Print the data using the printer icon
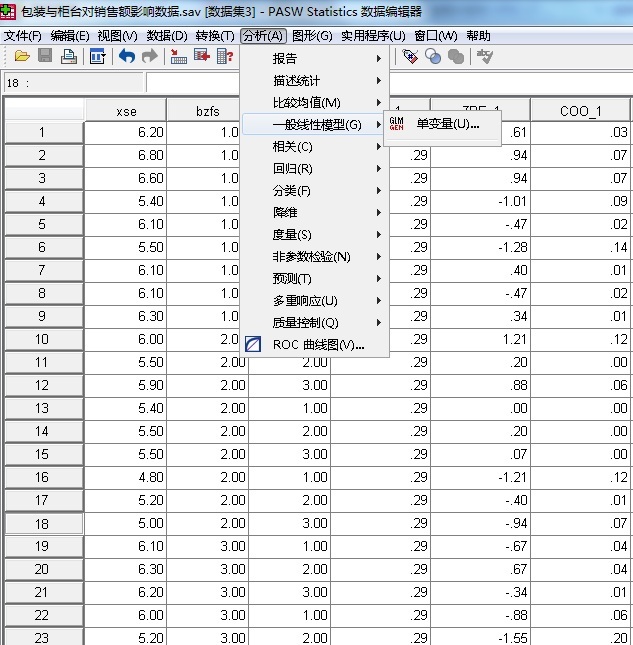The height and width of the screenshot is (645, 633). click(69, 56)
